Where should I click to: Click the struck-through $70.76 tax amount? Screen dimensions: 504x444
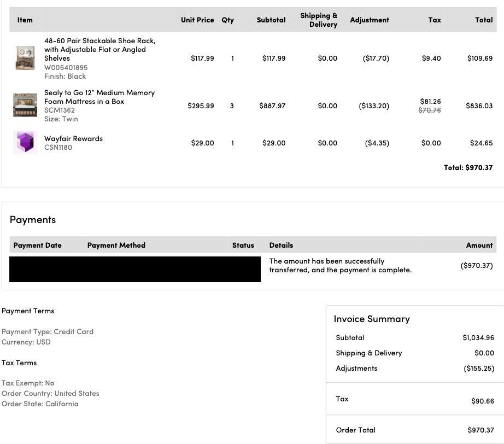pos(430,110)
